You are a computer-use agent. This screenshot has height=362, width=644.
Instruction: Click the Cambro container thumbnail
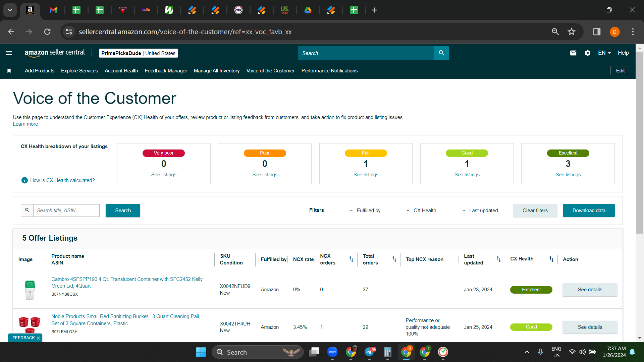30,290
